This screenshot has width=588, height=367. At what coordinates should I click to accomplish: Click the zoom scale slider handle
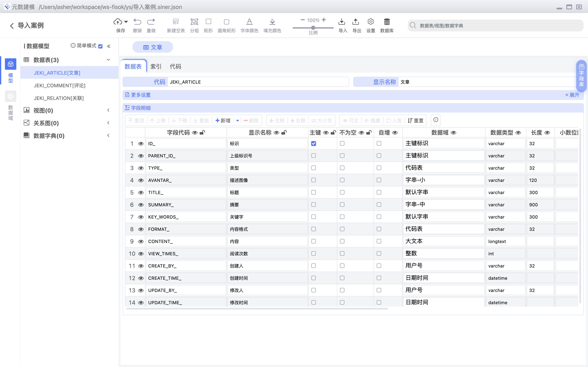click(313, 28)
